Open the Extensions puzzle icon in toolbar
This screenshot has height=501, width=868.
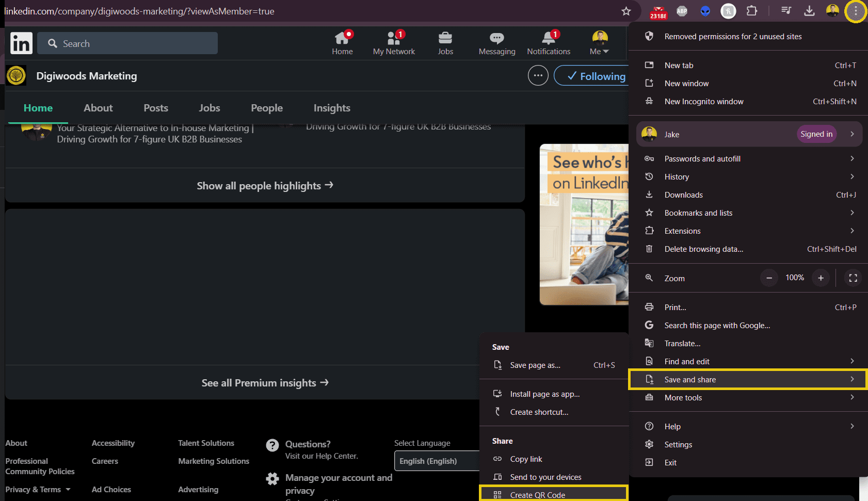(x=752, y=10)
